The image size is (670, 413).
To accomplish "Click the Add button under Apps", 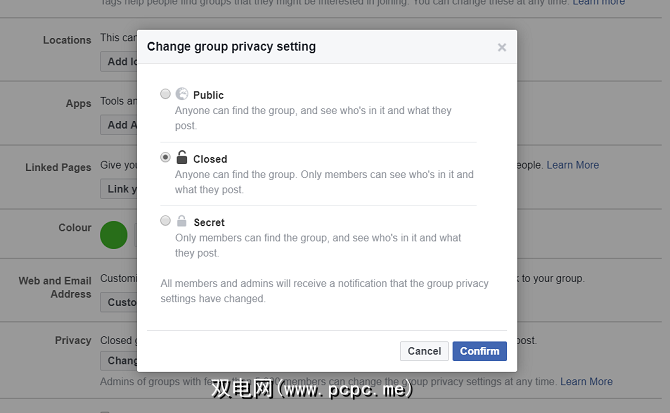I will (x=118, y=125).
